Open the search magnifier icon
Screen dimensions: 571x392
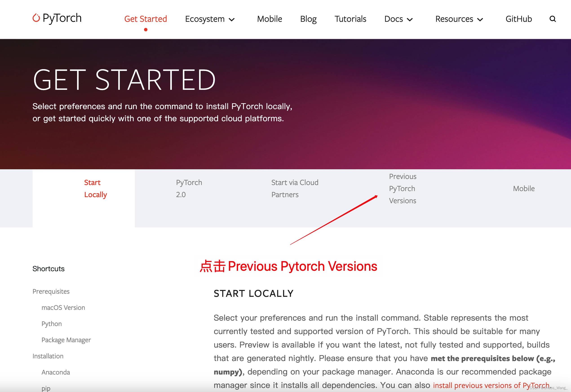[553, 19]
